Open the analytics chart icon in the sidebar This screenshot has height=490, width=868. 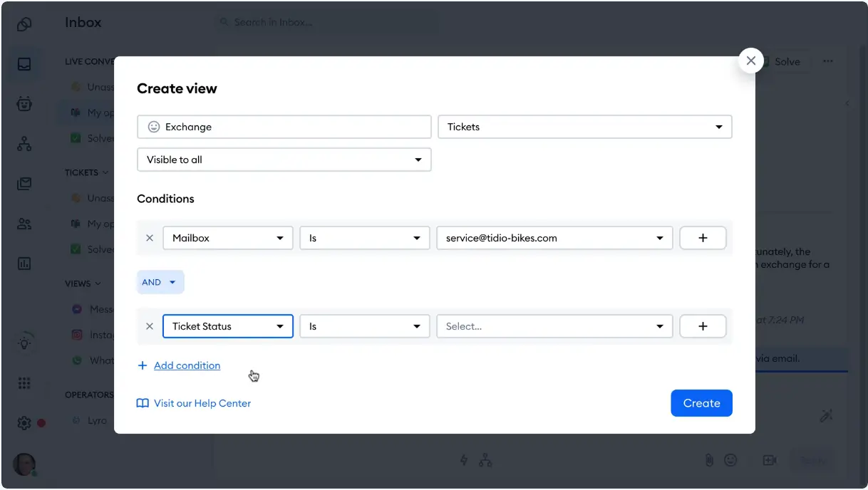click(24, 264)
